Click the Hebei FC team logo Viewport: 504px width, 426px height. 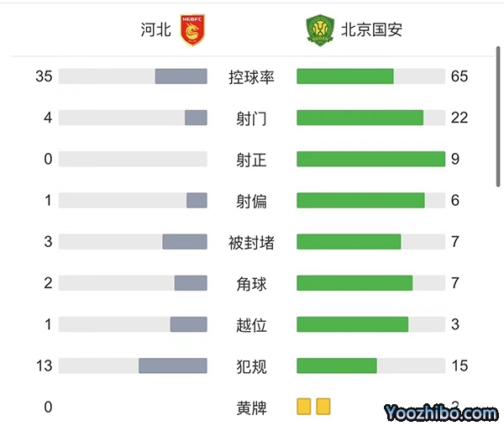pos(193,29)
